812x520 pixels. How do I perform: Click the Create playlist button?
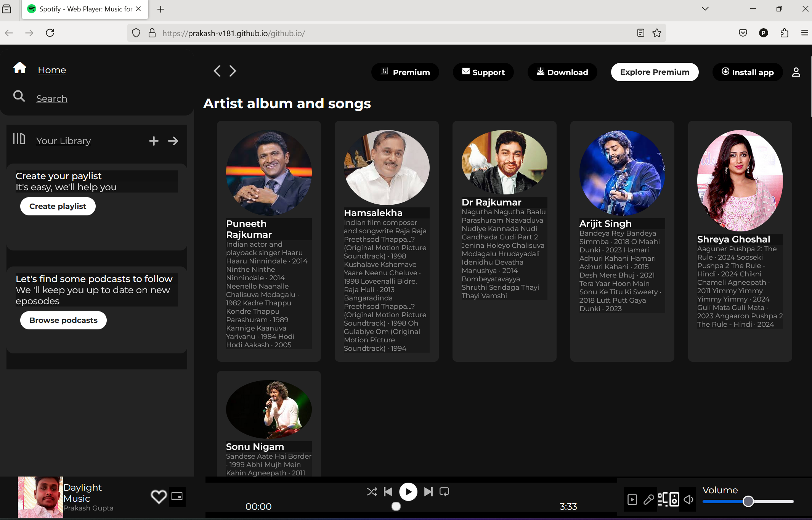(58, 206)
